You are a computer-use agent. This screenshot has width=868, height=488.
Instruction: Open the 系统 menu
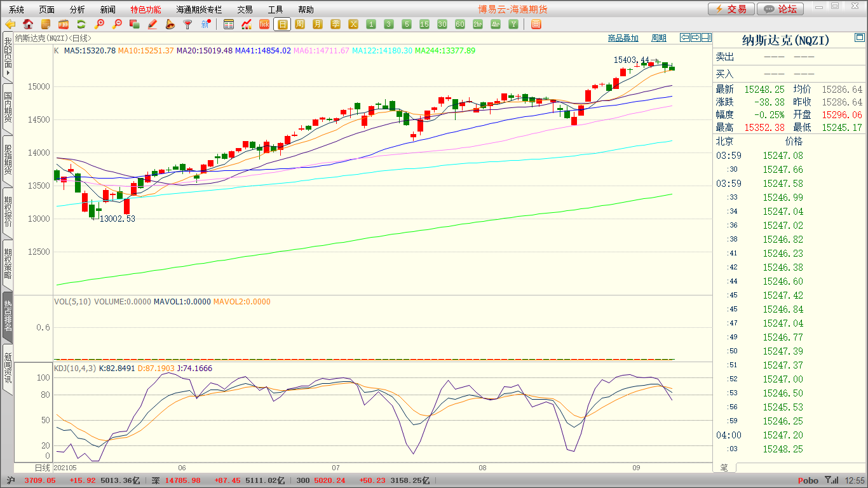17,10
